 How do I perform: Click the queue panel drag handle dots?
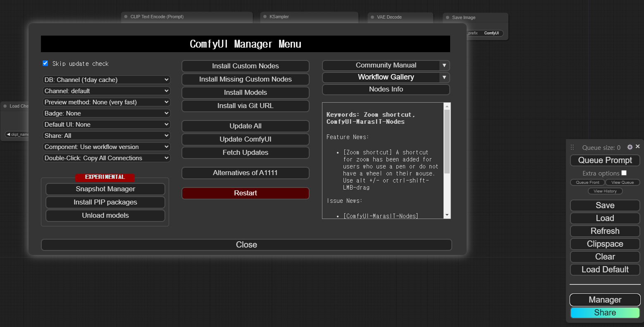pyautogui.click(x=572, y=147)
